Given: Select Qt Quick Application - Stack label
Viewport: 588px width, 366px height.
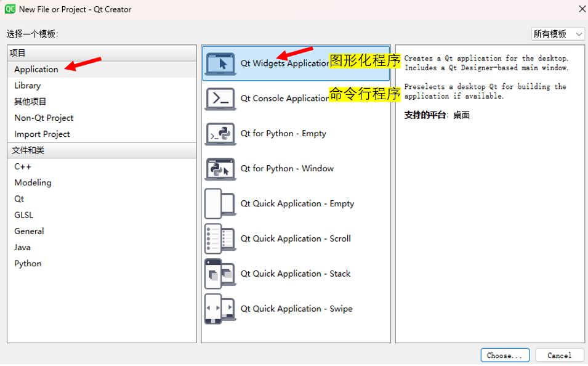Looking at the screenshot, I should pyautogui.click(x=296, y=274).
